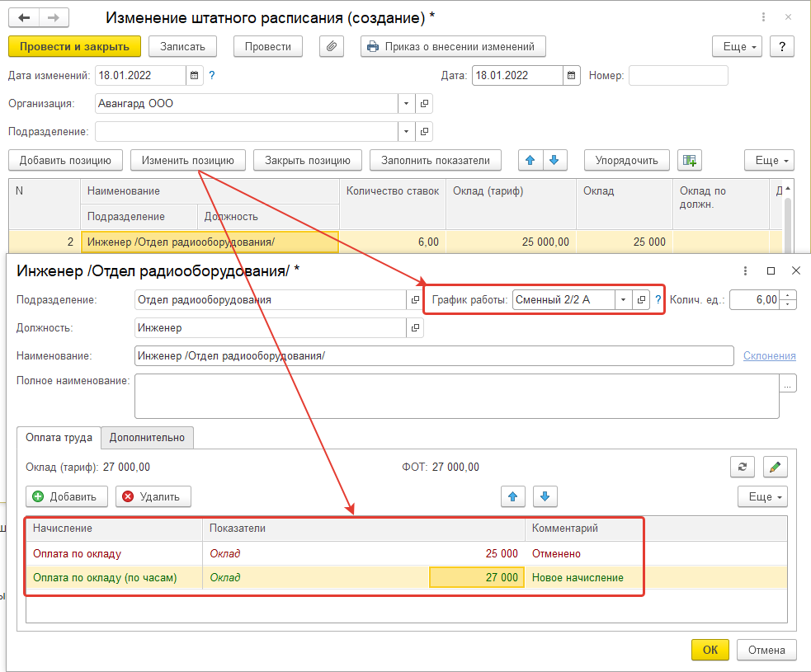Open the Склонения link

click(769, 356)
